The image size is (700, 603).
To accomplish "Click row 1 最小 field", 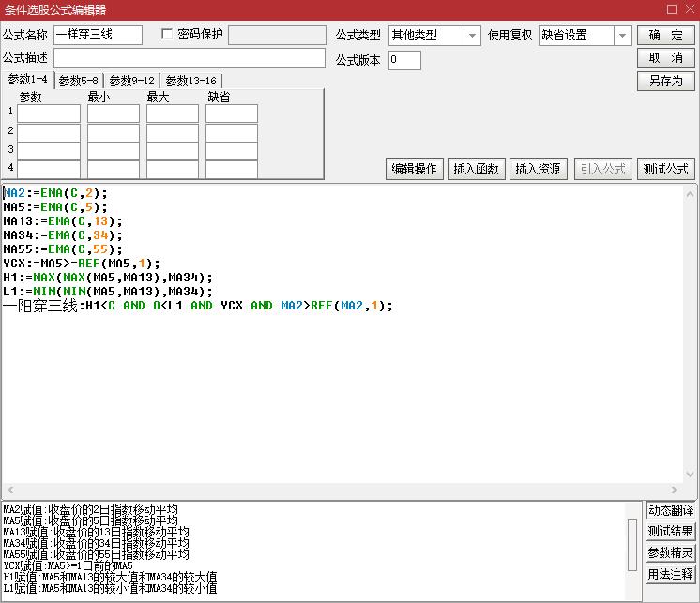I will click(114, 113).
